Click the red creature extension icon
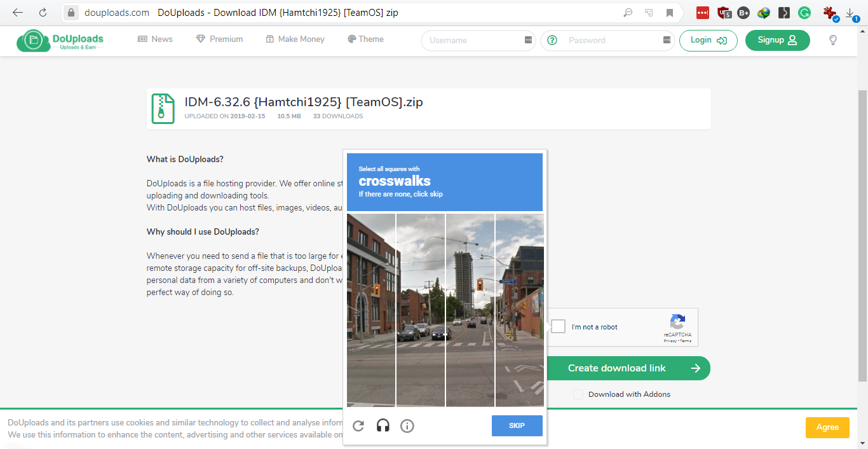The height and width of the screenshot is (449, 868). (830, 13)
